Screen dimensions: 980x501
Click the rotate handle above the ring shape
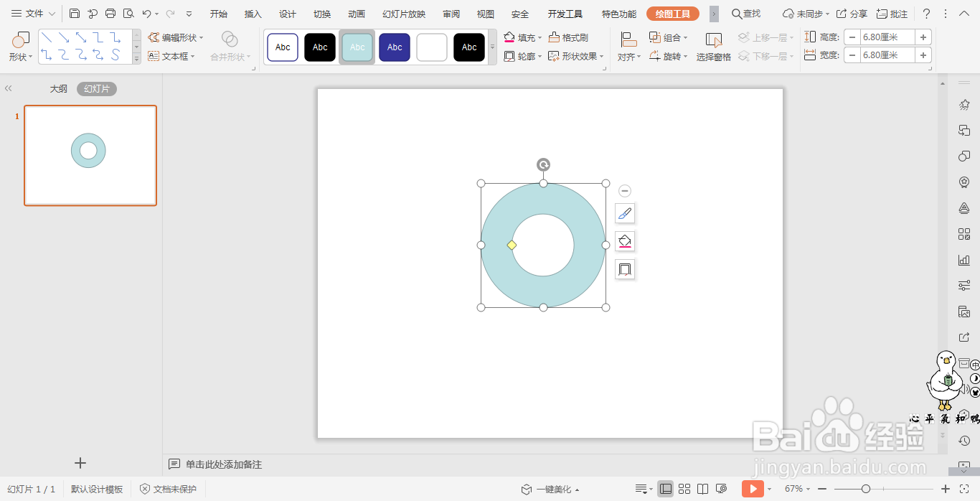click(x=543, y=165)
